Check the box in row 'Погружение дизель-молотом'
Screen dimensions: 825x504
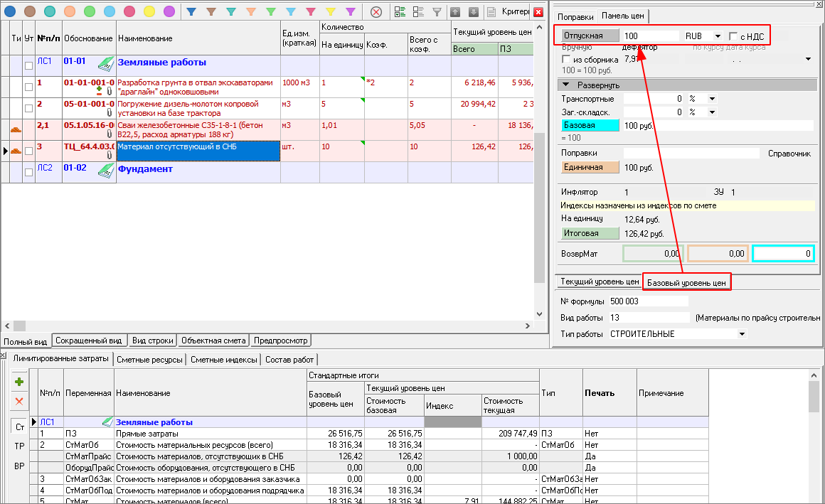28,109
